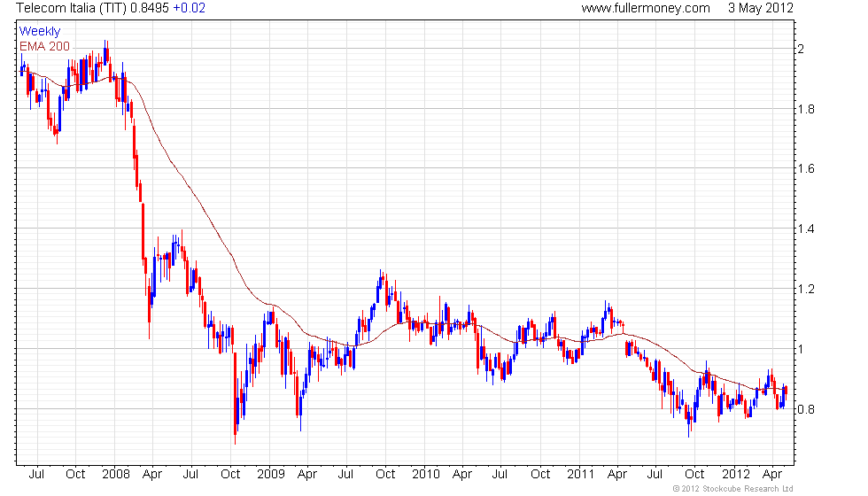Click the 'Telecom Italia (TIT)' chart title
The image size is (868, 496).
click(72, 8)
